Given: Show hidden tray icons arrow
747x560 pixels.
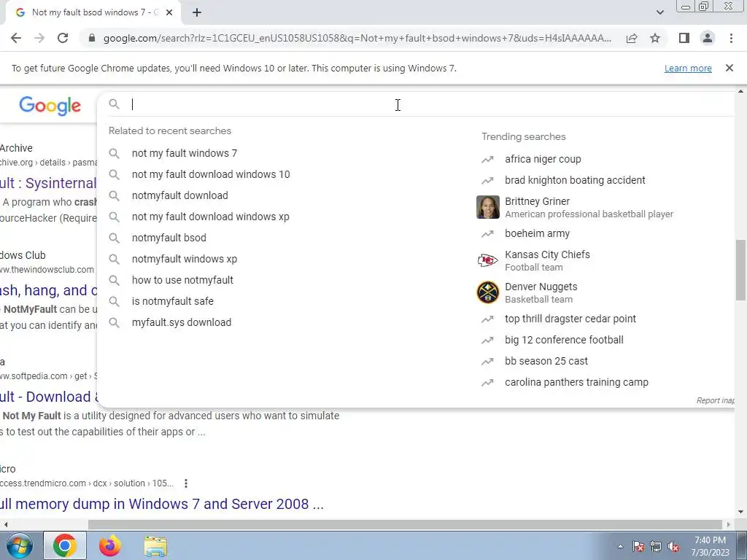Looking at the screenshot, I should [x=620, y=547].
